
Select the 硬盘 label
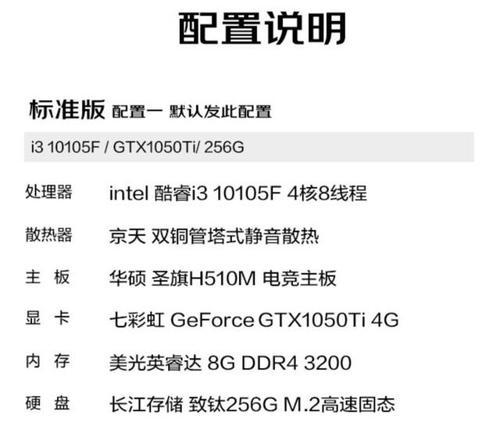(x=47, y=403)
